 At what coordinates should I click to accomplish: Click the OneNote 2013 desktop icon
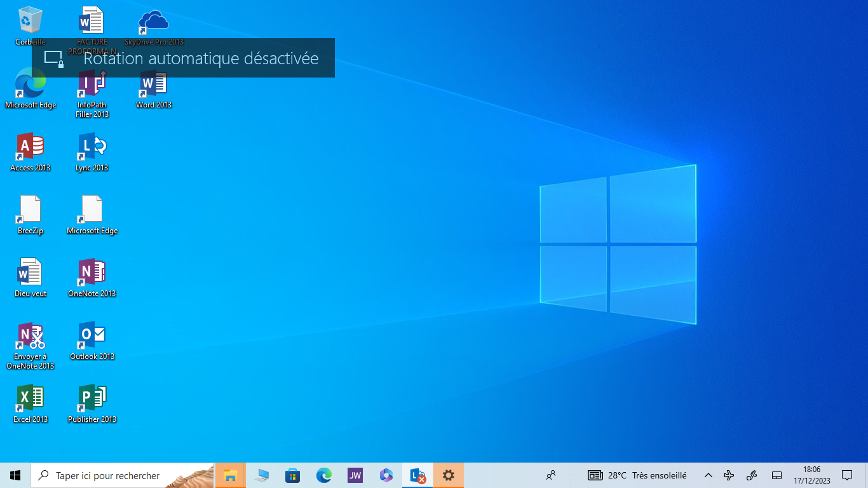tap(92, 273)
